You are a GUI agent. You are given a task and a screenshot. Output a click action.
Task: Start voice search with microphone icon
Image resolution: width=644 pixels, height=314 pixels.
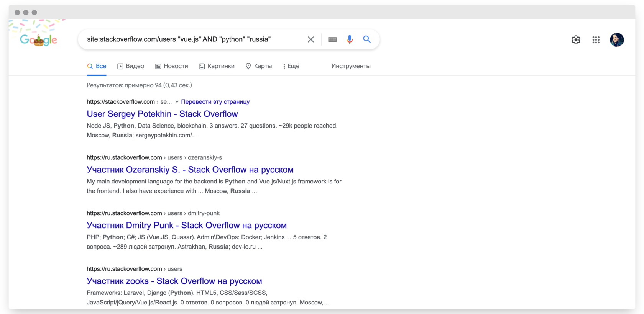[350, 39]
